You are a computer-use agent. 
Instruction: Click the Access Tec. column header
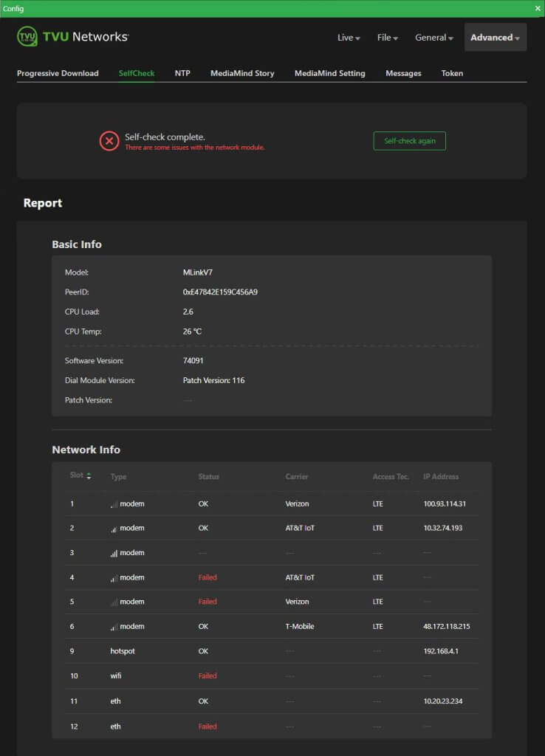click(391, 476)
